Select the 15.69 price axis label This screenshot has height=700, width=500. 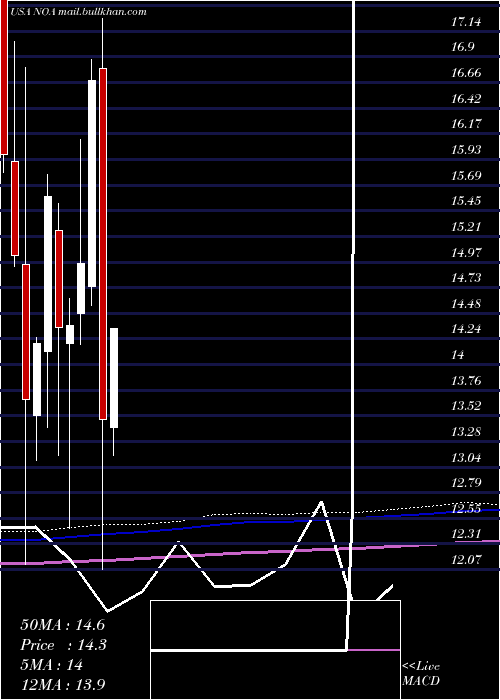pyautogui.click(x=466, y=175)
